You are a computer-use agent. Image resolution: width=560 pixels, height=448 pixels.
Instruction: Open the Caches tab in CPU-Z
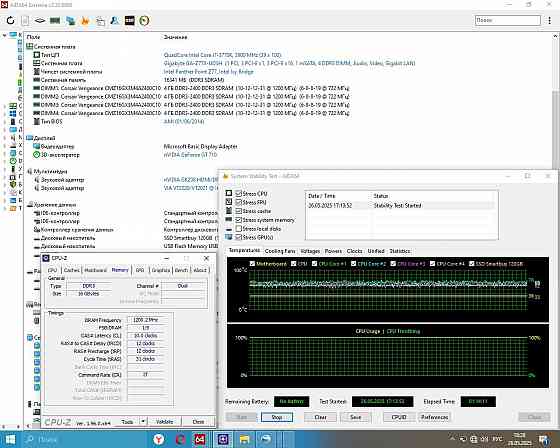(71, 270)
